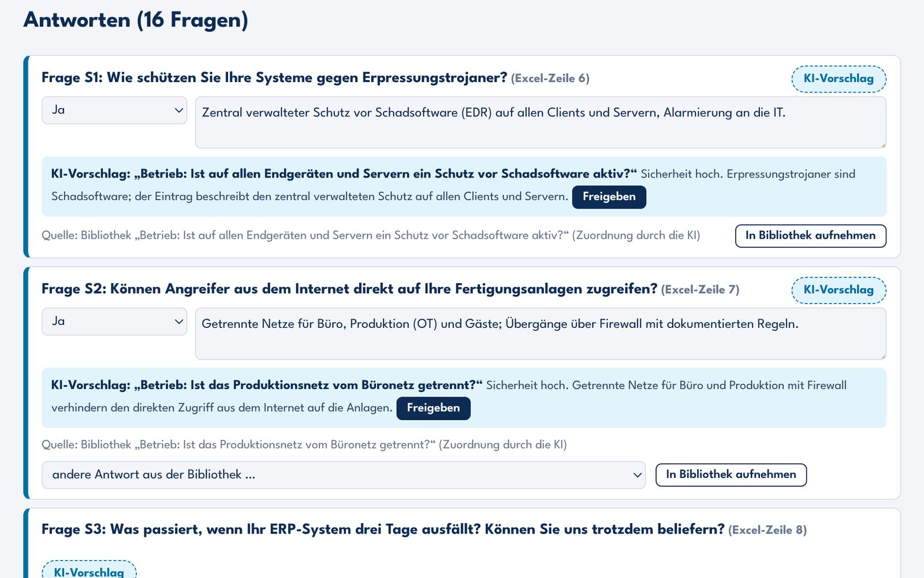Expand 'andere Antwort aus der Bibliothek' dropdown
The width and height of the screenshot is (924, 578).
(x=344, y=475)
